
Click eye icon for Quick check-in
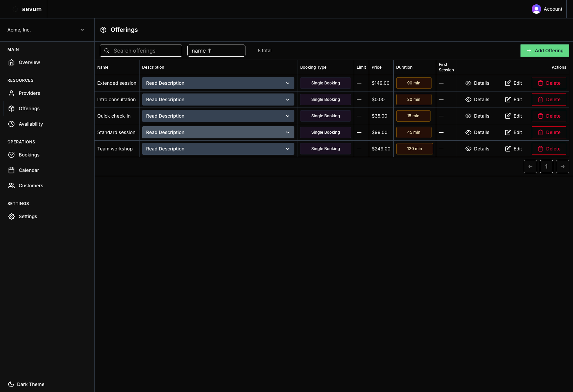click(x=468, y=116)
